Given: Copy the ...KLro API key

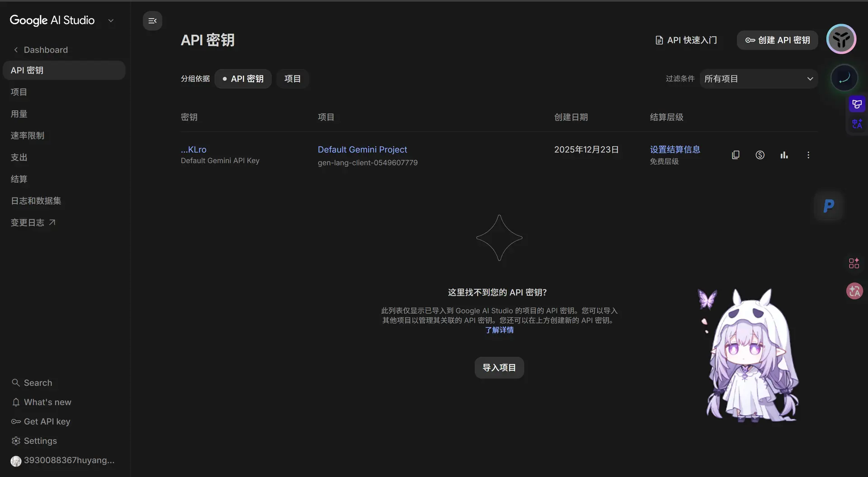Looking at the screenshot, I should [736, 155].
